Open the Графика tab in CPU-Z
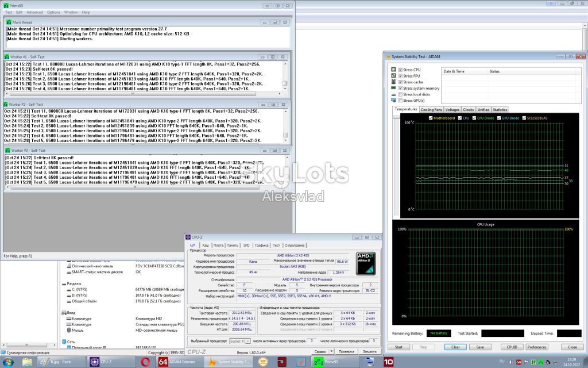 (261, 245)
